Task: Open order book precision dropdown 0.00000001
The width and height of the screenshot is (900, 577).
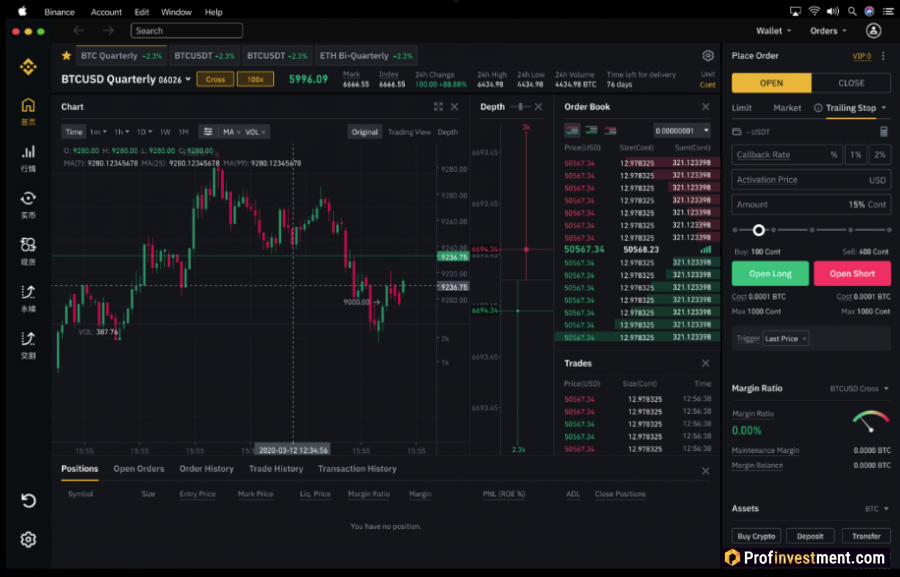Action: [682, 131]
